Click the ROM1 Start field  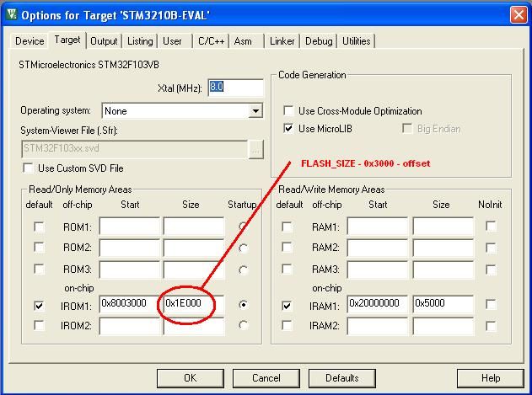129,227
